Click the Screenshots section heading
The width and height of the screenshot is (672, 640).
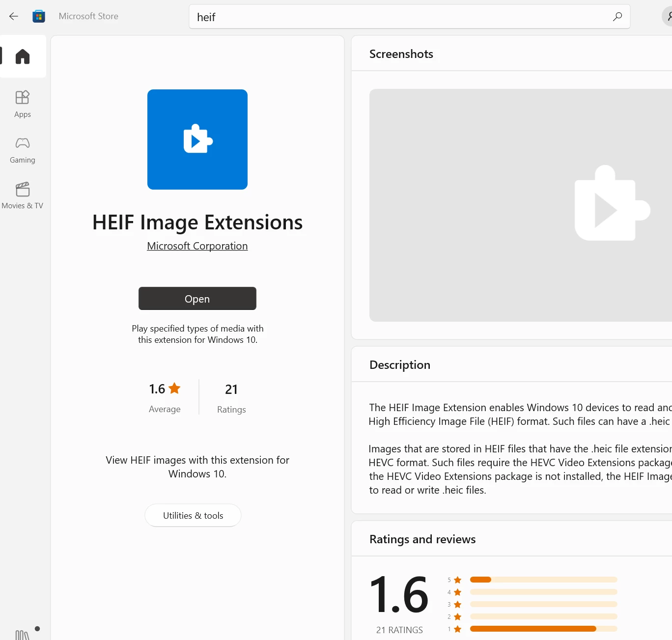coord(401,54)
